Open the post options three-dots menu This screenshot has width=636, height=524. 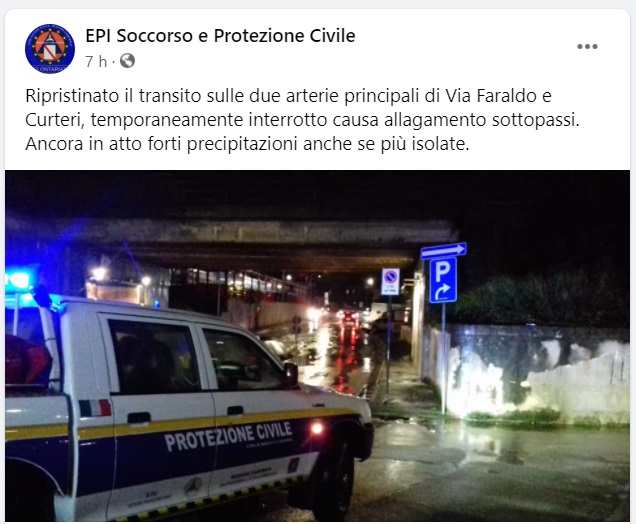587,47
